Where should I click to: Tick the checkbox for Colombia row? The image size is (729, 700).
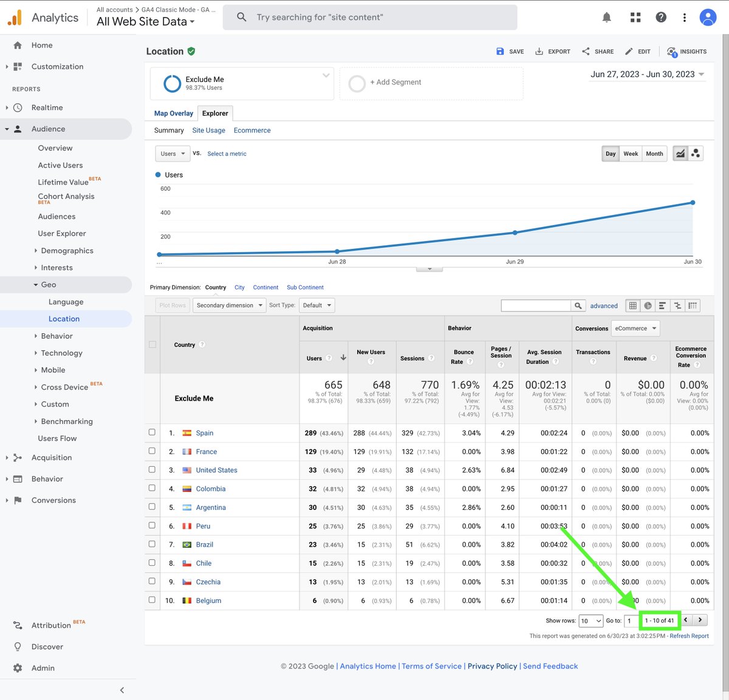tap(152, 488)
